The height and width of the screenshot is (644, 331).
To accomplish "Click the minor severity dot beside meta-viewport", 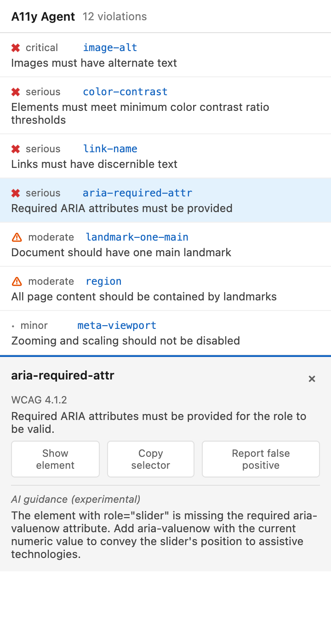I will [x=13, y=325].
